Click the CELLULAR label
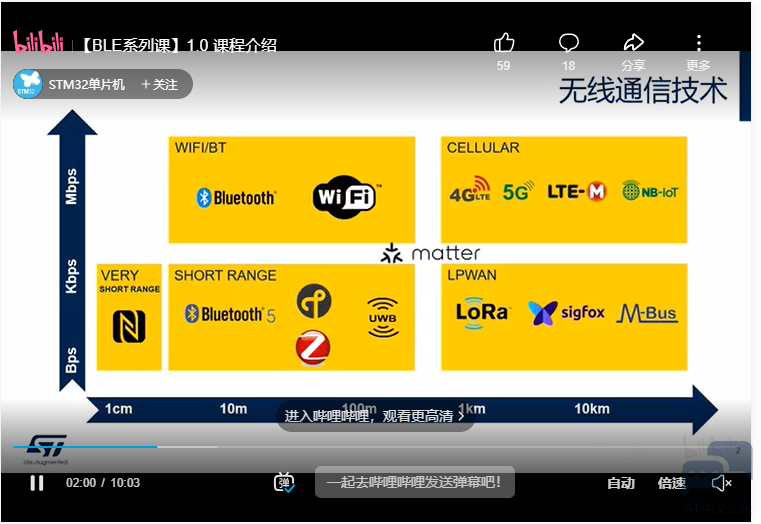Viewport: 761px width, 524px height. pos(483,147)
